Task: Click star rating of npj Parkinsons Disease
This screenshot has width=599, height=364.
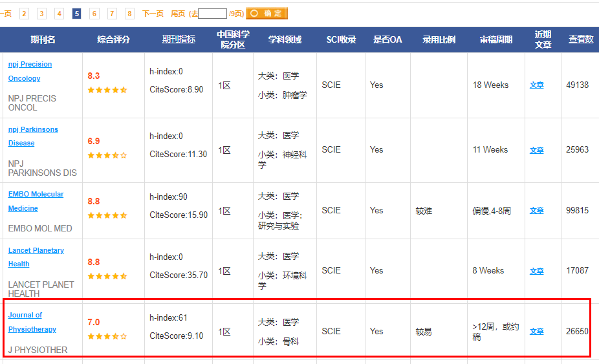Action: click(107, 155)
